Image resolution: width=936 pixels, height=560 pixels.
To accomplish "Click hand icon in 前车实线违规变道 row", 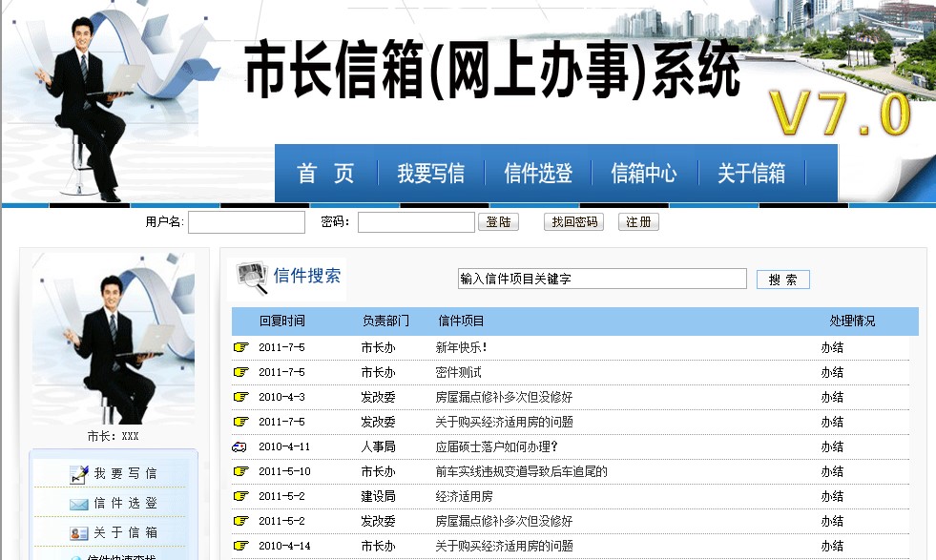I will coord(240,471).
